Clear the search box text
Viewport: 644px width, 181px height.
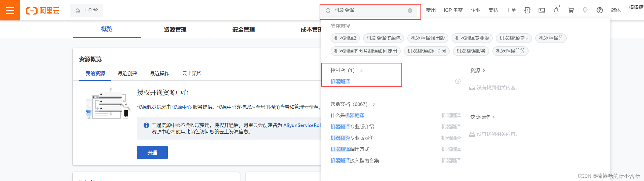click(410, 10)
